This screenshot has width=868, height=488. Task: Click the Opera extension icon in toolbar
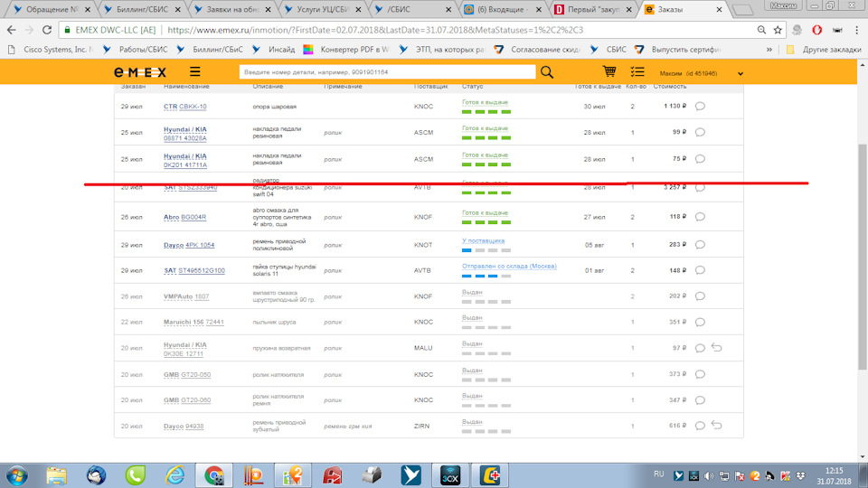pos(817,30)
